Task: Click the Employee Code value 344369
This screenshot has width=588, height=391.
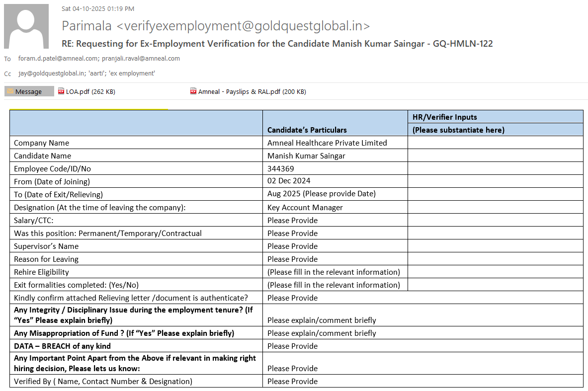Action: pos(280,168)
